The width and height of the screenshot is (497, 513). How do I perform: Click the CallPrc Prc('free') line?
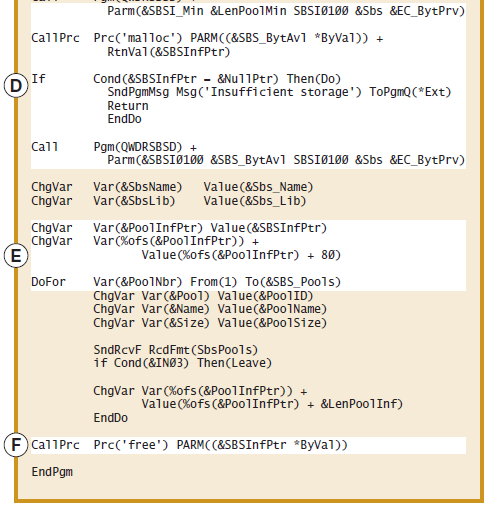coord(189,445)
